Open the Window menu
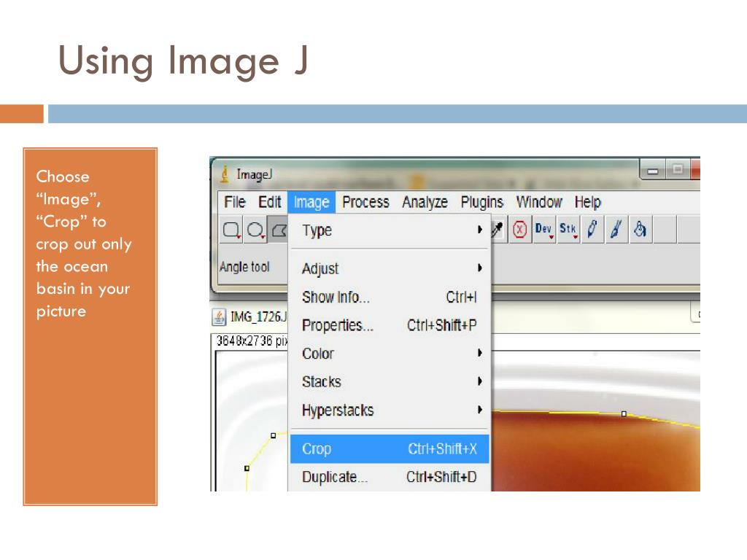Viewport: 747px width, 560px height. point(539,202)
